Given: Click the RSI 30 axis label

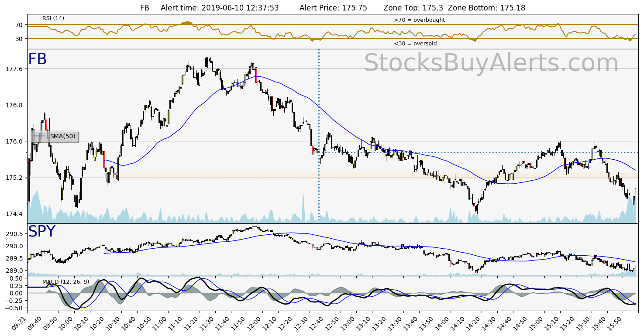Looking at the screenshot, I should (x=19, y=39).
